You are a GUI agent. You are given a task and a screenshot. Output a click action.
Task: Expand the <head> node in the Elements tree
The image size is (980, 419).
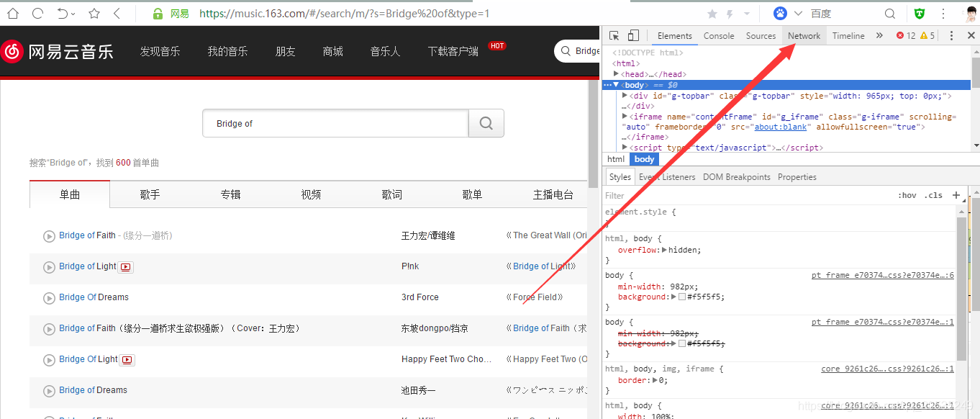(617, 74)
